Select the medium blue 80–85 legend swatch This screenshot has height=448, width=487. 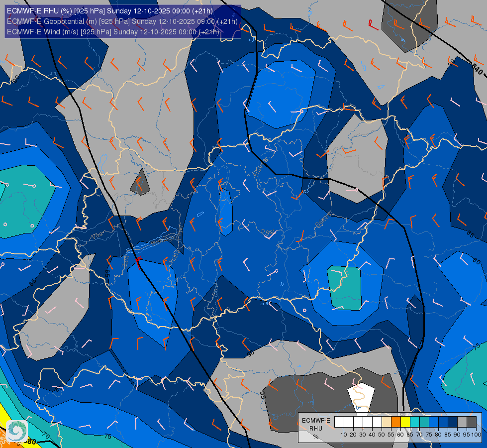[x=443, y=422]
